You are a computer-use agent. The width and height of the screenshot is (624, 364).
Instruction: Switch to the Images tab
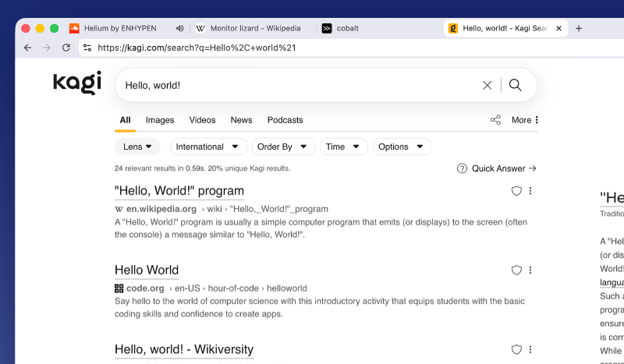(x=160, y=120)
